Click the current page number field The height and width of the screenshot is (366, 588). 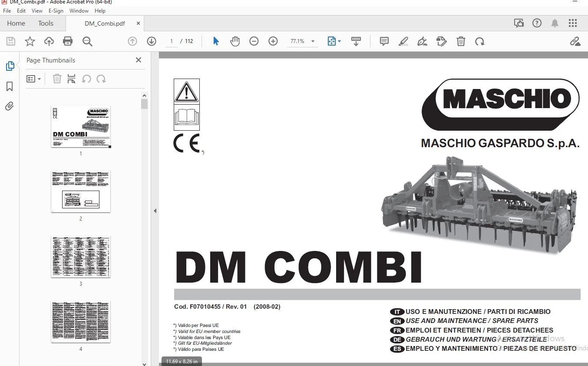[172, 41]
